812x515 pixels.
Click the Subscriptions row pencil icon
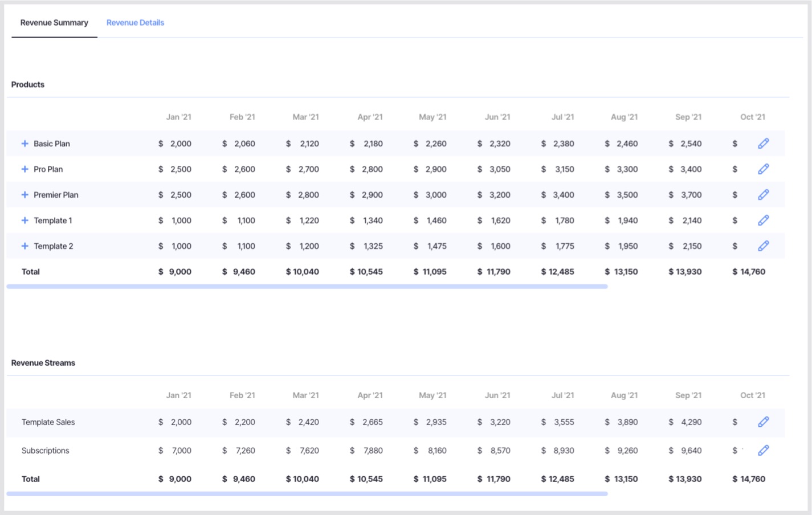pos(764,451)
